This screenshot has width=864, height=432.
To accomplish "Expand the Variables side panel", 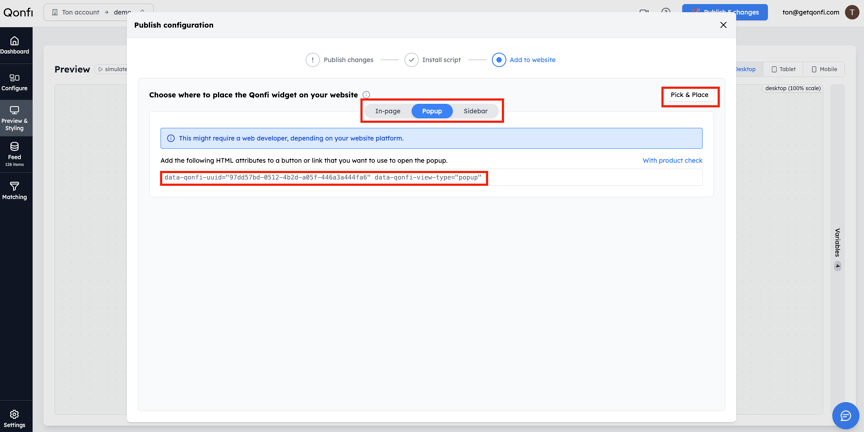I will [x=837, y=248].
